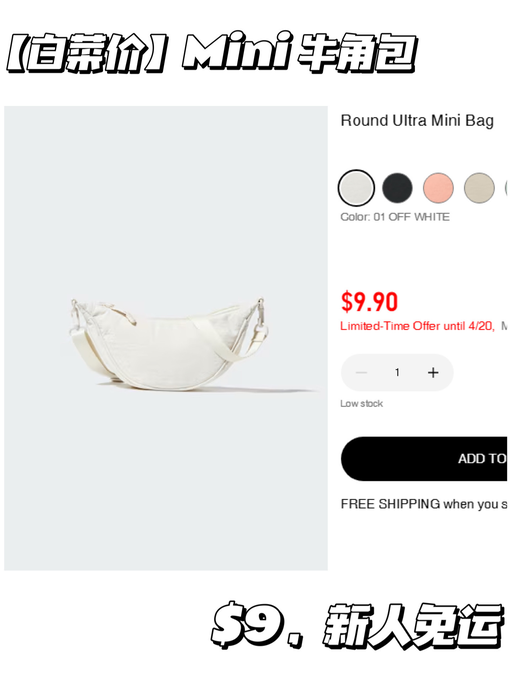Pick the pink color swatch

pyautogui.click(x=438, y=188)
